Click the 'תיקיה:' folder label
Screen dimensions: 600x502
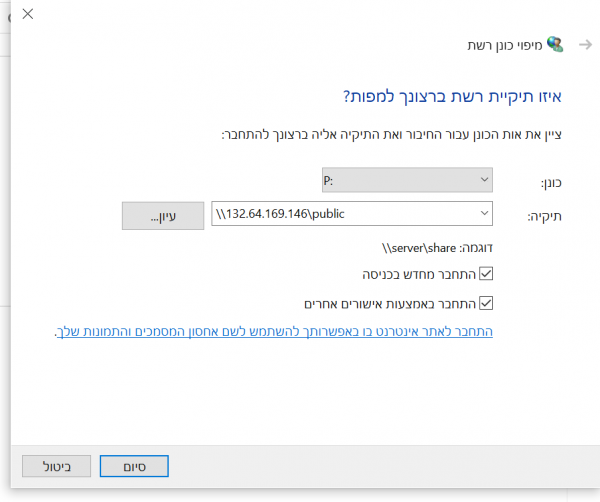click(545, 217)
